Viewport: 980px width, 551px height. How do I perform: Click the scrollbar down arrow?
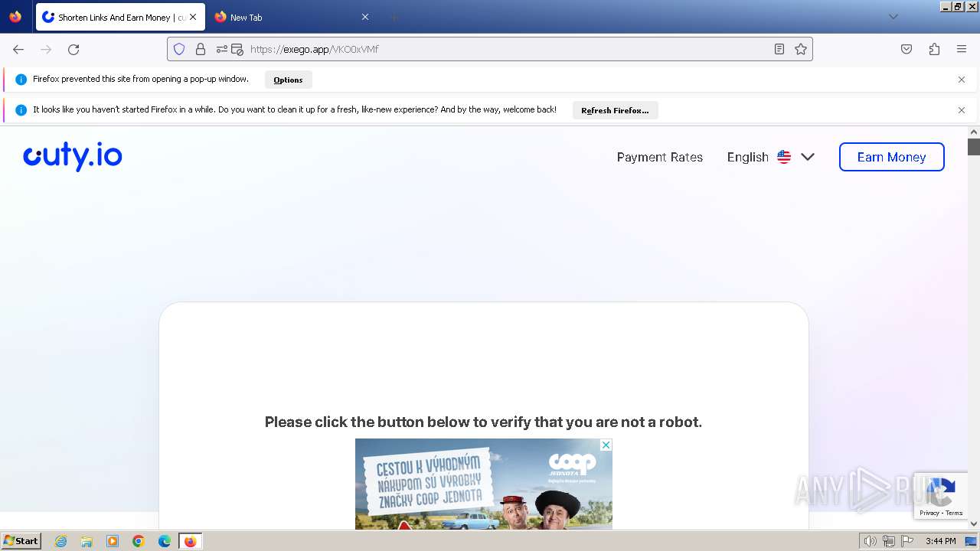pyautogui.click(x=974, y=523)
